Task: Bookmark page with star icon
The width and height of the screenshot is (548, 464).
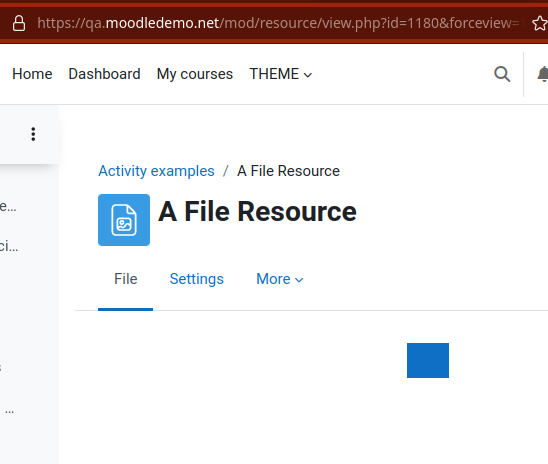Action: 540,24
